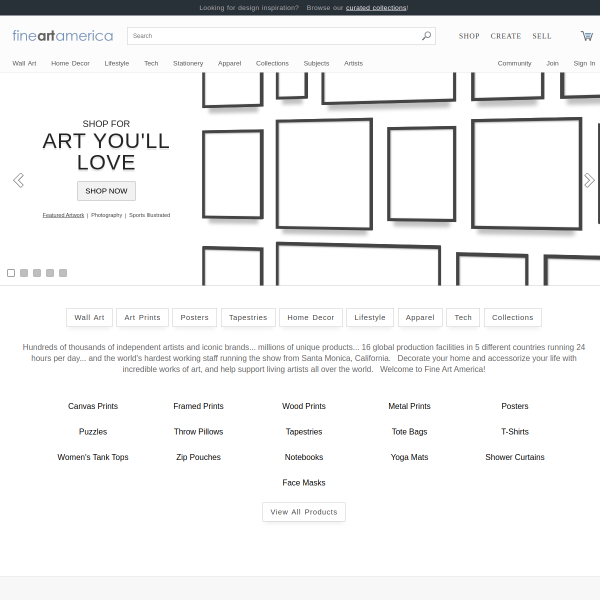Select the second carousel indicator
Screen dimensions: 600x600
tap(24, 273)
